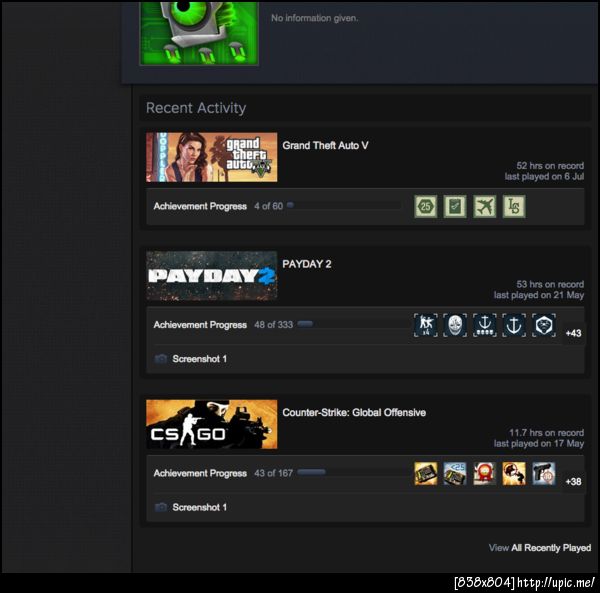Show +38 more CS:GO achievements

(x=573, y=482)
